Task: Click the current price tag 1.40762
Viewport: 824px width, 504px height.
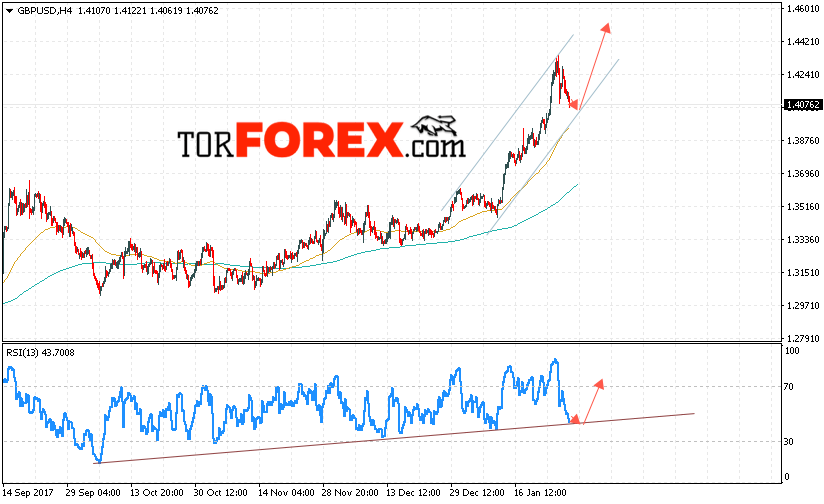Action: (x=802, y=105)
